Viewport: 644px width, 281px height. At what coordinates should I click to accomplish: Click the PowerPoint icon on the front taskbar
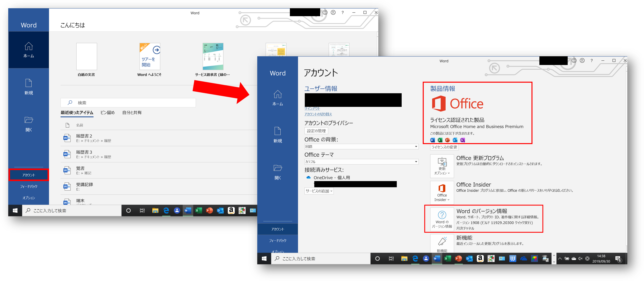(x=458, y=259)
